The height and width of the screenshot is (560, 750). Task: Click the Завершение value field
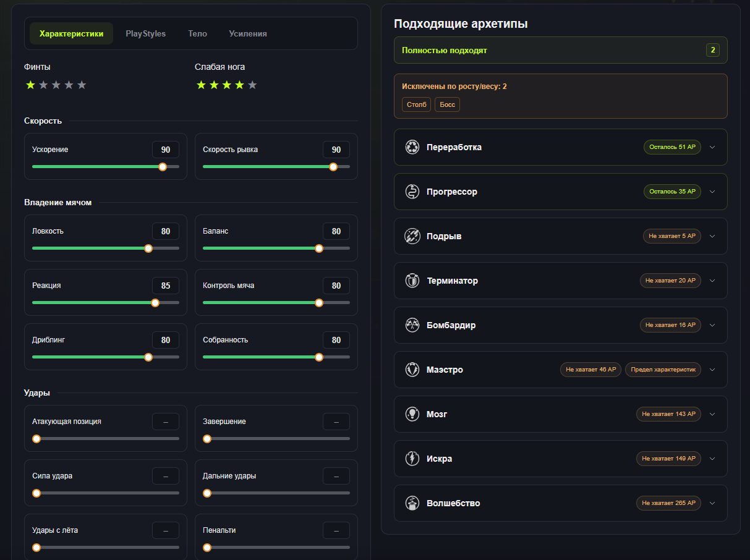[336, 422]
